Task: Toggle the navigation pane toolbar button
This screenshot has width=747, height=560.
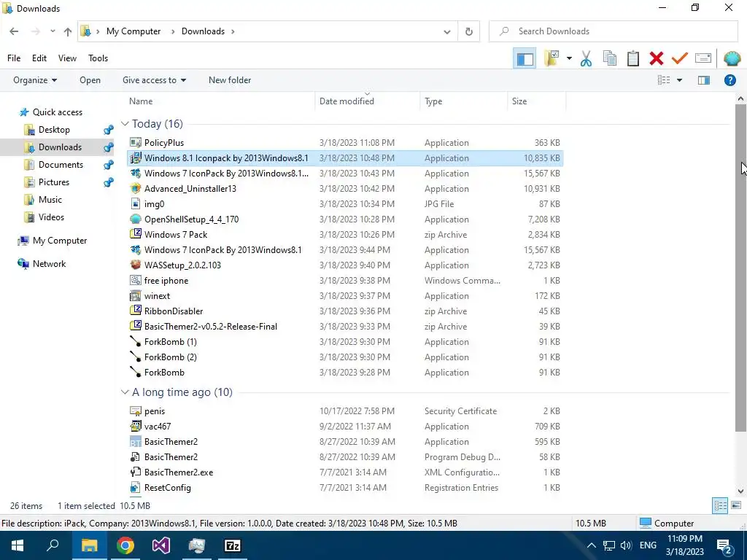Action: [525, 58]
